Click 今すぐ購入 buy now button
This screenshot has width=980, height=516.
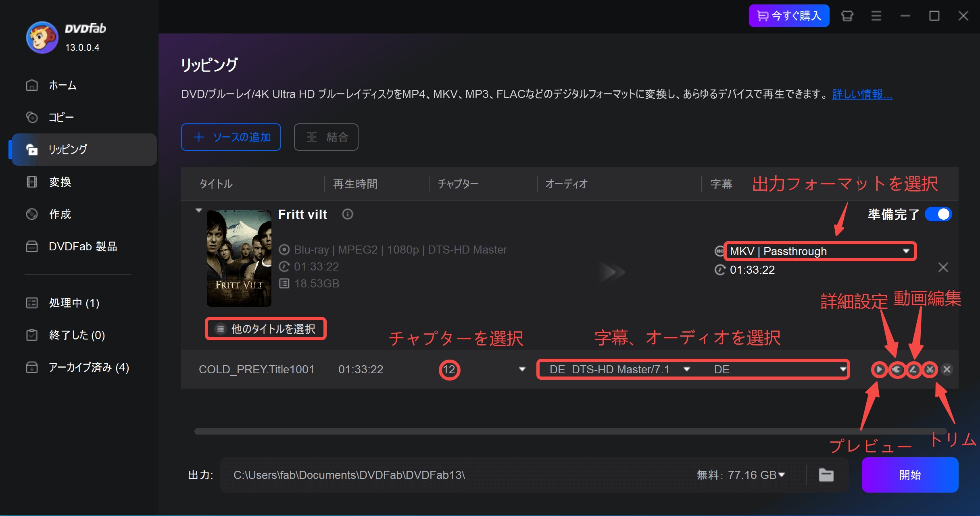[789, 16]
